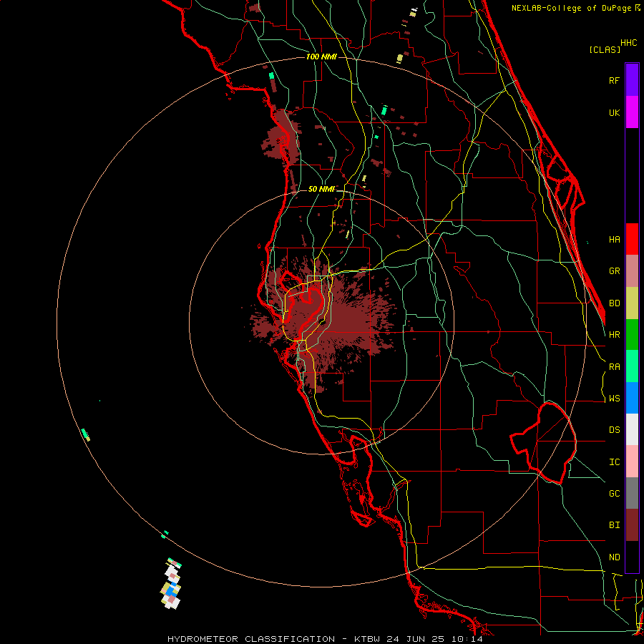The height and width of the screenshot is (644, 644).
Task: Click the 100 NMI range ring label
Action: pyautogui.click(x=321, y=57)
